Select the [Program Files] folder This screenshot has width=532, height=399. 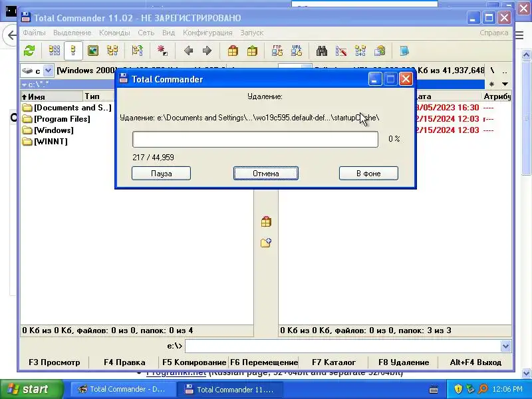(57, 119)
